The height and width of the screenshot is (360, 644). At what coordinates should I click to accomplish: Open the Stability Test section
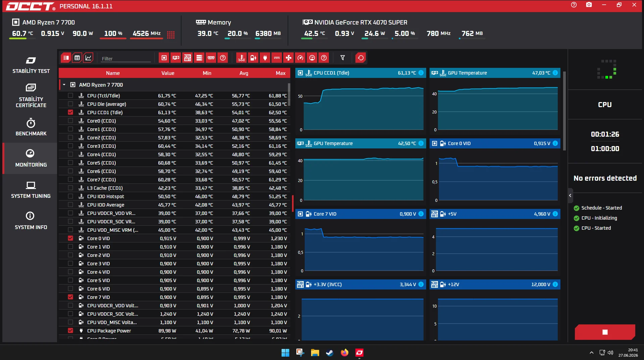31,65
